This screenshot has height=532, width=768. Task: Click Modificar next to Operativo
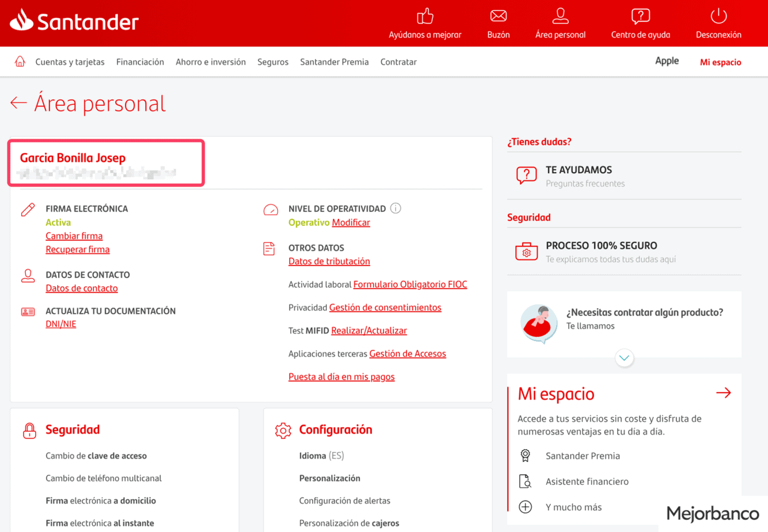[351, 223]
